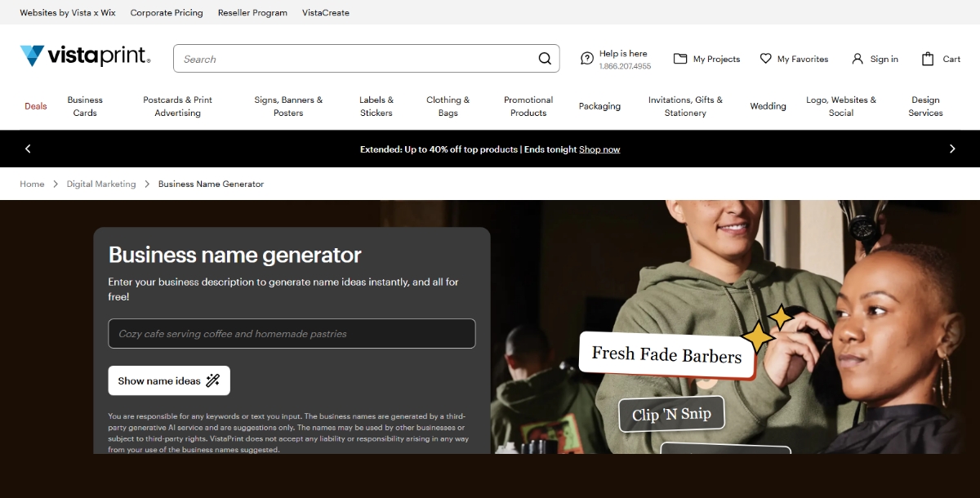The image size is (980, 498).
Task: Click the Business Name Generator breadcrumb text
Action: point(211,184)
